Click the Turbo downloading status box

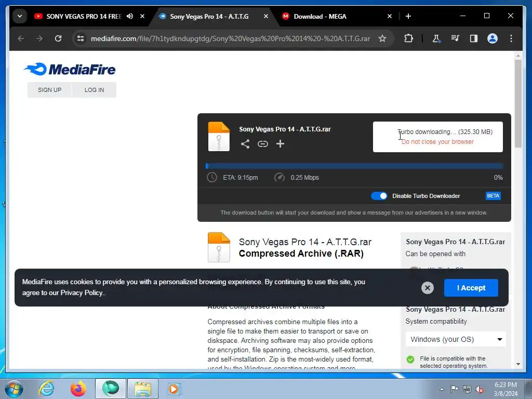[x=437, y=137]
